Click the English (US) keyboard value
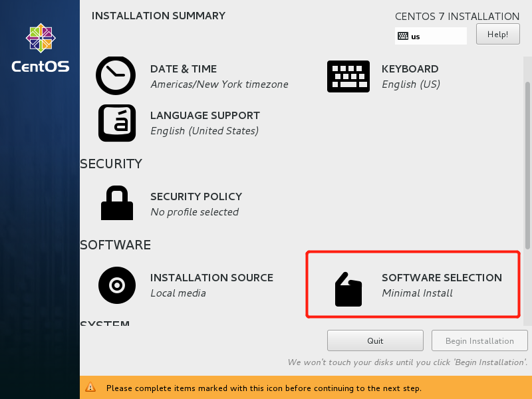This screenshot has width=532, height=399. pyautogui.click(x=411, y=84)
